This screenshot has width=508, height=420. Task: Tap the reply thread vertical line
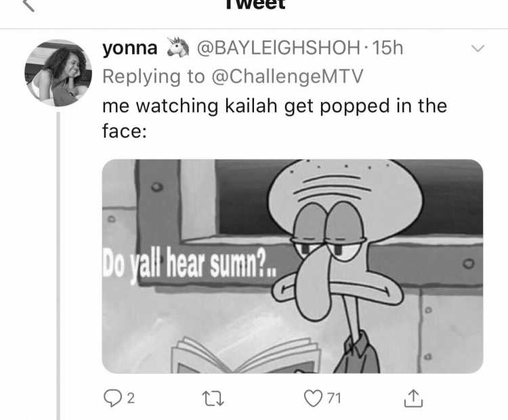tap(59, 266)
